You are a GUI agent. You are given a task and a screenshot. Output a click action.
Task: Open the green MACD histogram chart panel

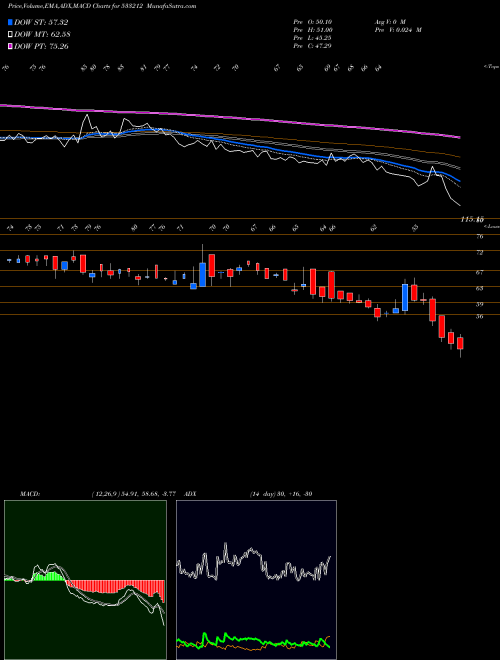click(85, 580)
